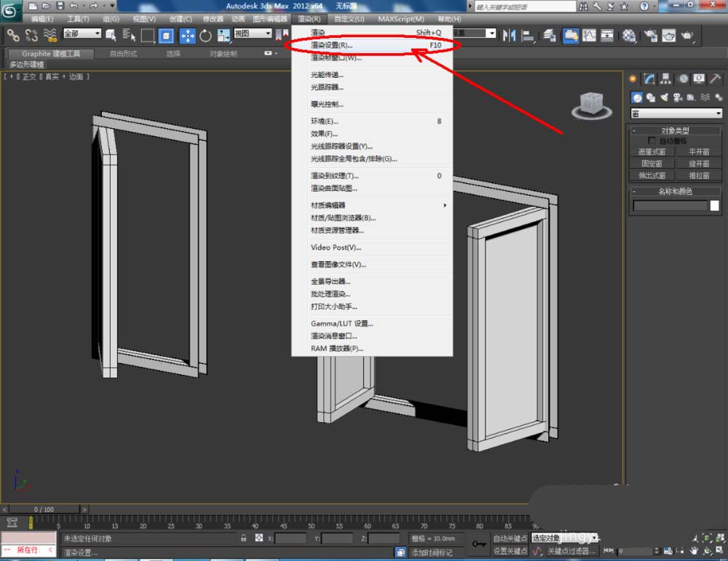The height and width of the screenshot is (561, 728).
Task: Create a 遮篷式窗 awning window
Action: tap(652, 152)
